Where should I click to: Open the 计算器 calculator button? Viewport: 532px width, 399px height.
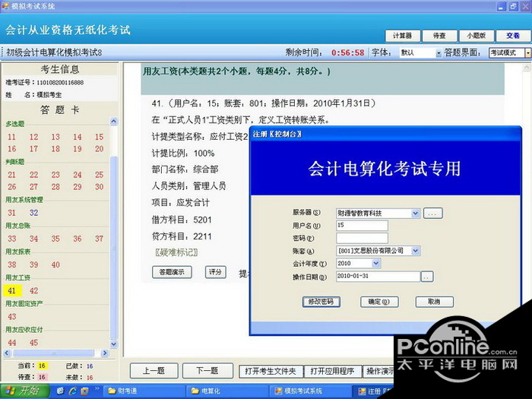pos(403,36)
